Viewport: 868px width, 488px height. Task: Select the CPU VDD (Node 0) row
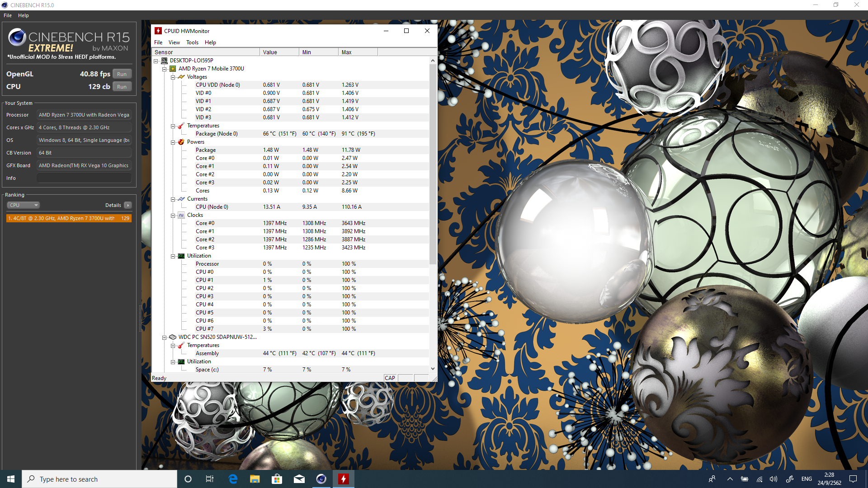click(x=290, y=85)
